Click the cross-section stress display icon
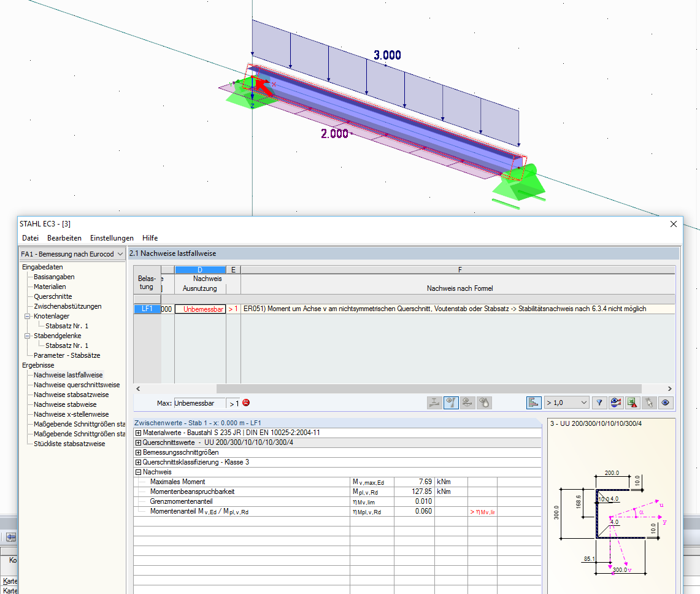 click(x=434, y=403)
